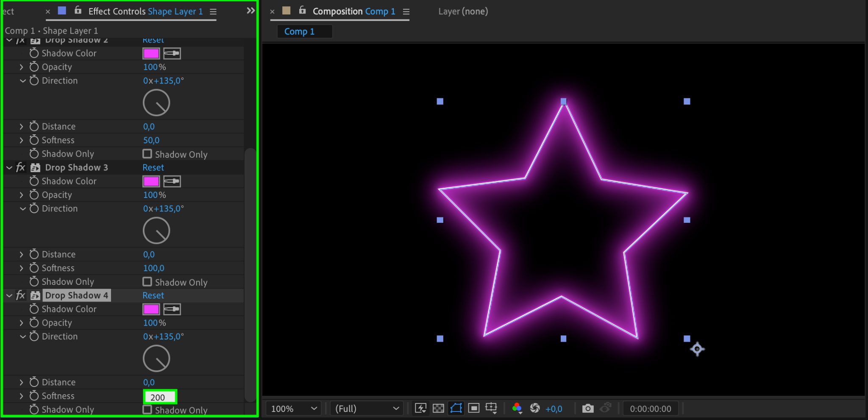Image resolution: width=868 pixels, height=420 pixels.
Task: Switch to the Layer (none) tab
Action: pyautogui.click(x=463, y=11)
